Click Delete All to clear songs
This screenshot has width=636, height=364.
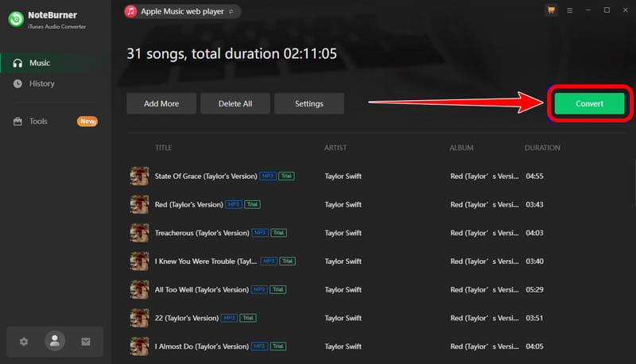coord(235,103)
